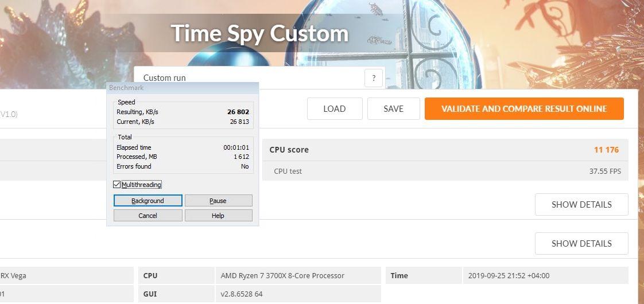Image resolution: width=644 pixels, height=304 pixels.
Task: Show details under the CPU score section
Action: tap(581, 205)
